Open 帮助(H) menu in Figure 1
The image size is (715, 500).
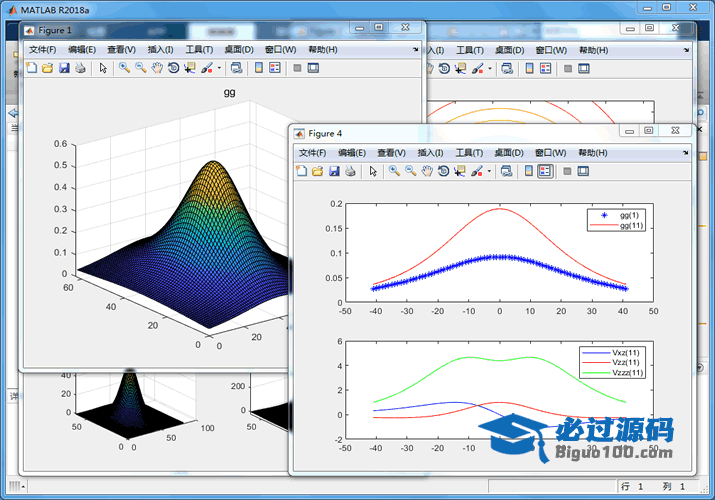tap(323, 50)
